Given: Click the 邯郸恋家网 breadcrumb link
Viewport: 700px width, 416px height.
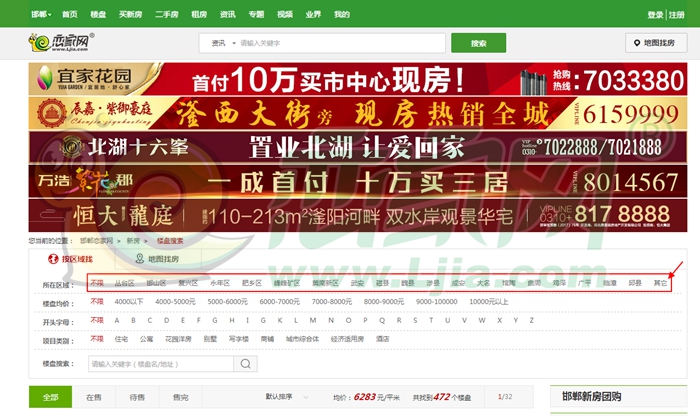Looking at the screenshot, I should point(96,241).
